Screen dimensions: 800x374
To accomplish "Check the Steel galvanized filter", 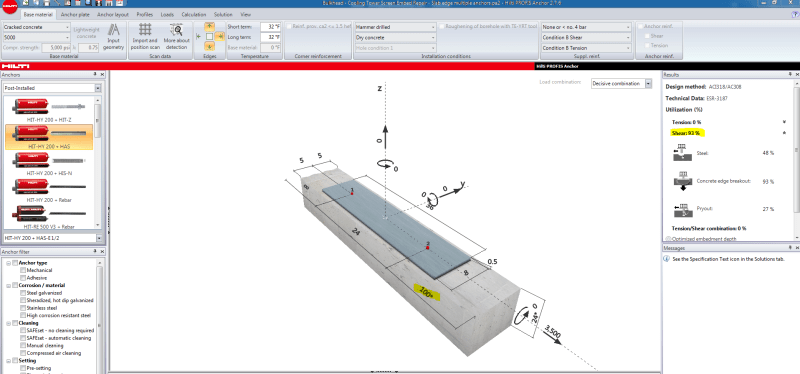I will tap(22, 293).
